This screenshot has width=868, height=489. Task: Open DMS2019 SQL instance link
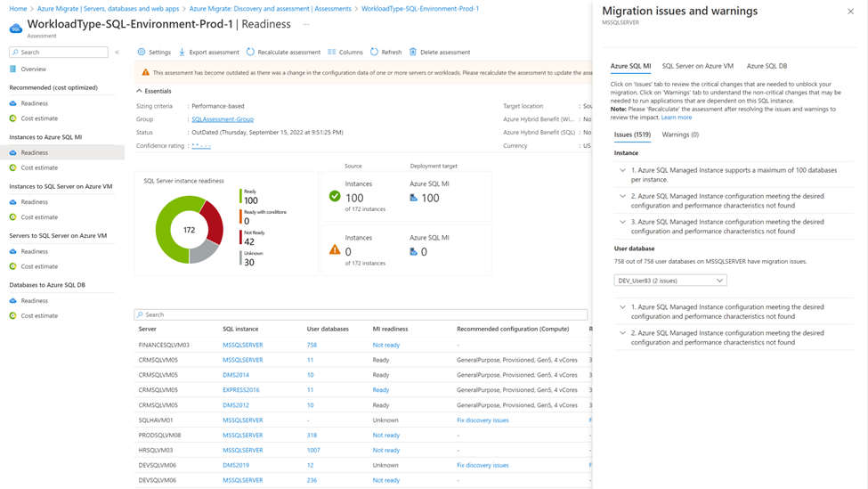tap(236, 465)
